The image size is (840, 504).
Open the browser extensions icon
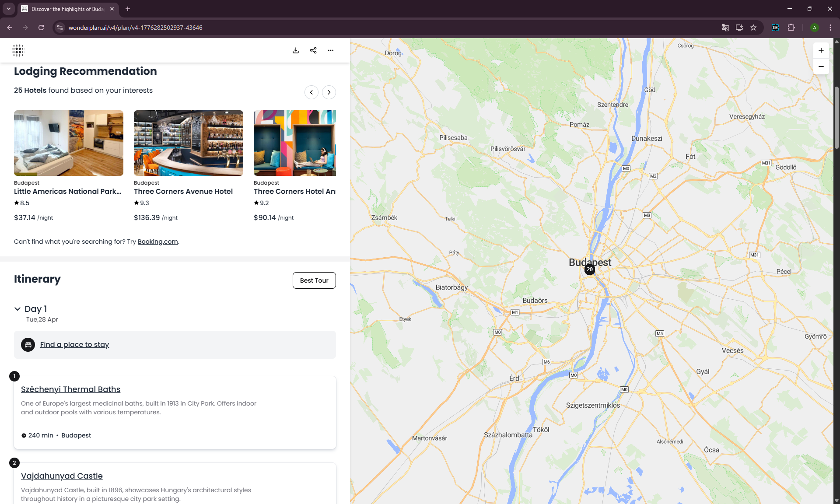click(791, 28)
